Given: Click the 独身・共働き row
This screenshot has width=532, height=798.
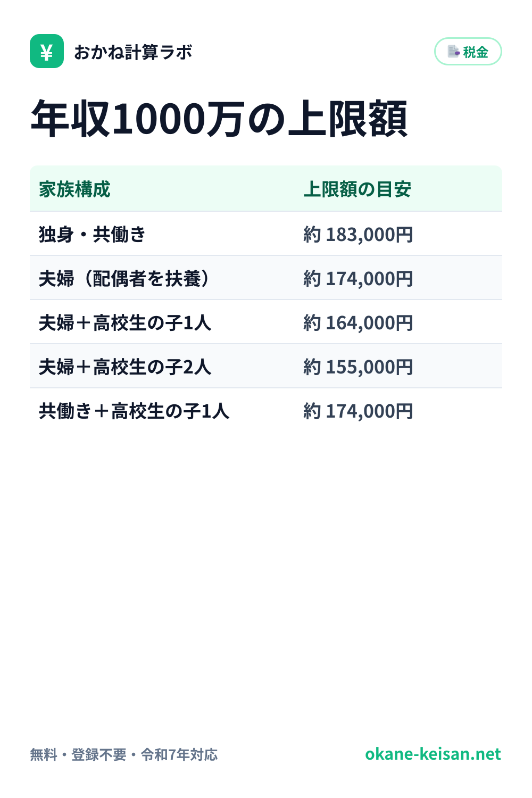Looking at the screenshot, I should point(266,234).
